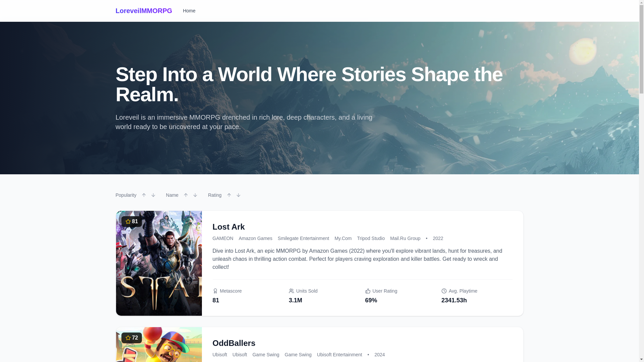Select the Mail.Ru Group tag

point(405,238)
